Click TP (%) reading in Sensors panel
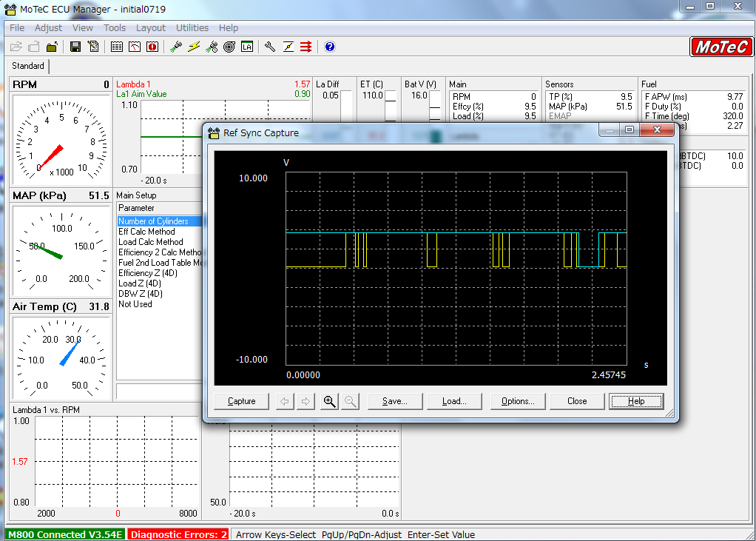 click(x=590, y=97)
